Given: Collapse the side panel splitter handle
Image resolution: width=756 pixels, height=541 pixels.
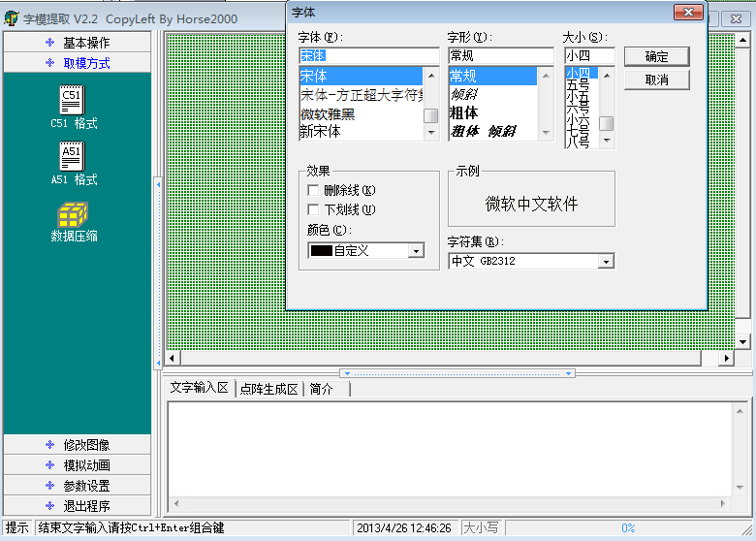Looking at the screenshot, I should click(158, 273).
